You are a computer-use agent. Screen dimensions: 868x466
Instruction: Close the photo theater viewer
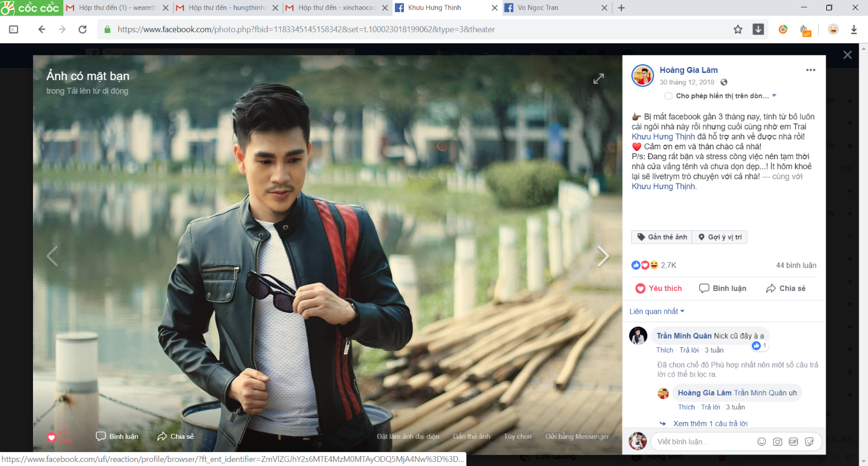[847, 55]
